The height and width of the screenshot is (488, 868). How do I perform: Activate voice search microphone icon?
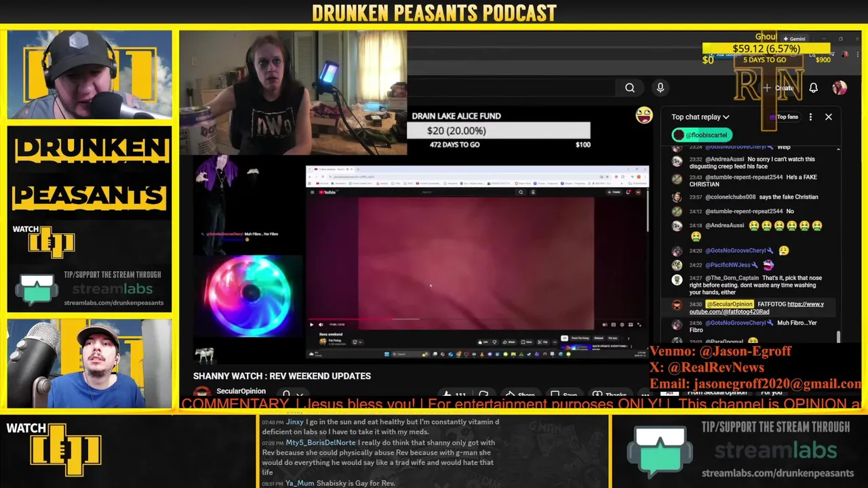tap(660, 87)
